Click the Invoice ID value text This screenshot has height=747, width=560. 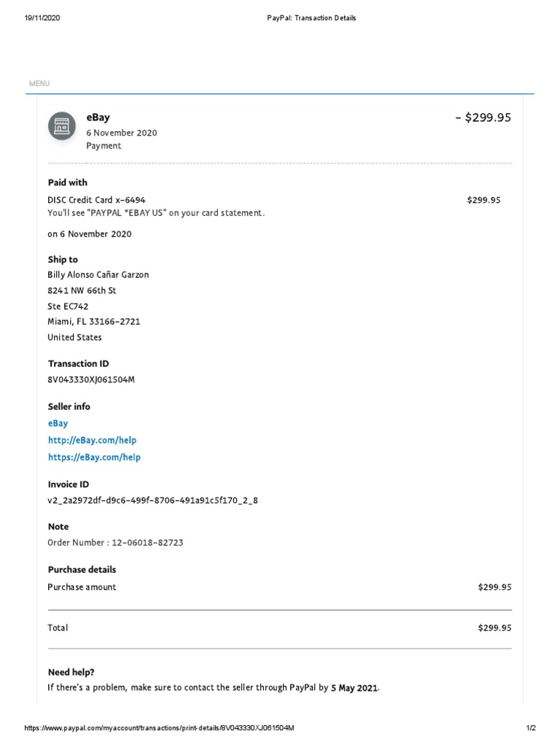pyautogui.click(x=152, y=500)
